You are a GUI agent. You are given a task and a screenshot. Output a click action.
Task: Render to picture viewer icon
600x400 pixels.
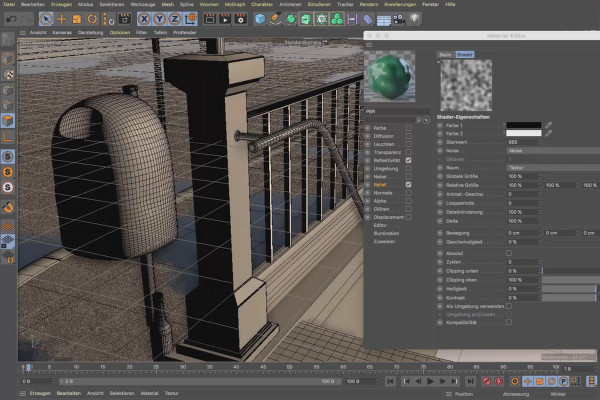[225, 19]
